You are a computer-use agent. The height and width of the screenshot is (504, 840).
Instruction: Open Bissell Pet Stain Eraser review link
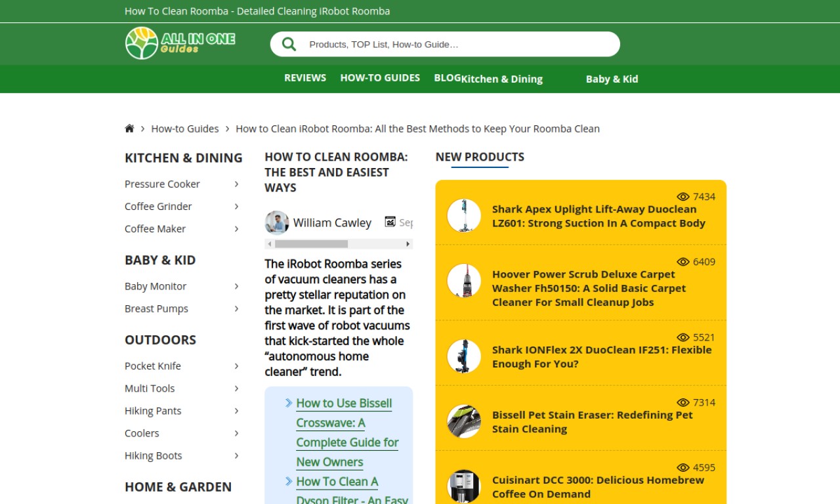[593, 422]
